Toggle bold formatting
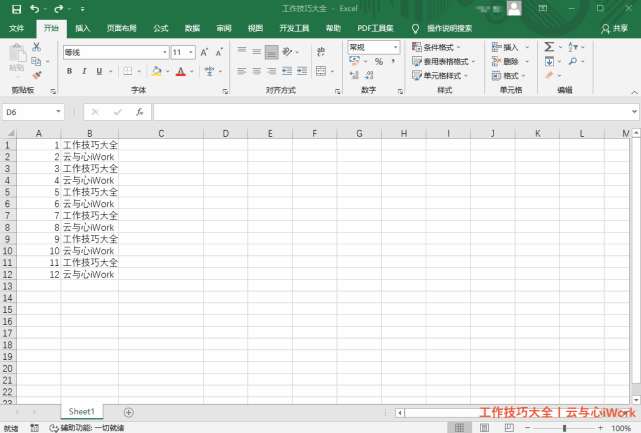The height and width of the screenshot is (433, 641). click(69, 71)
